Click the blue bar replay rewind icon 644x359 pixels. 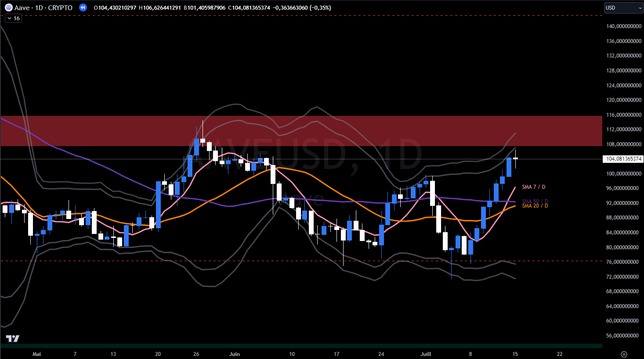point(83,7)
